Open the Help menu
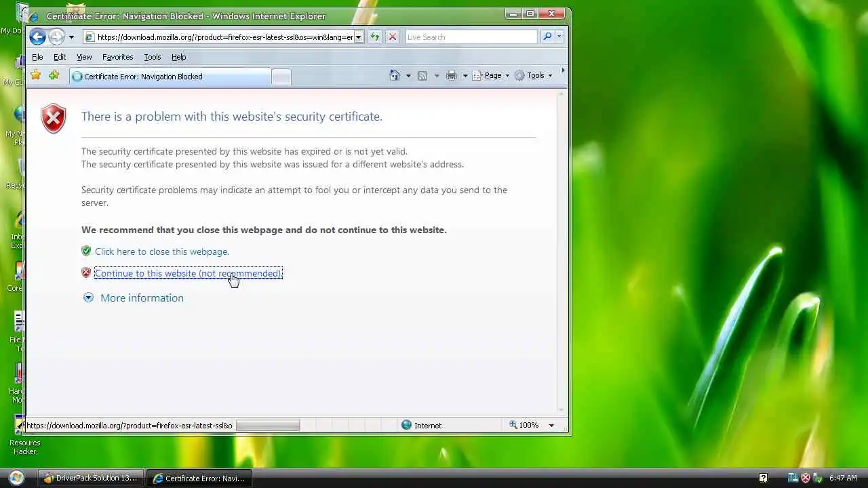This screenshot has height=488, width=868. [178, 57]
